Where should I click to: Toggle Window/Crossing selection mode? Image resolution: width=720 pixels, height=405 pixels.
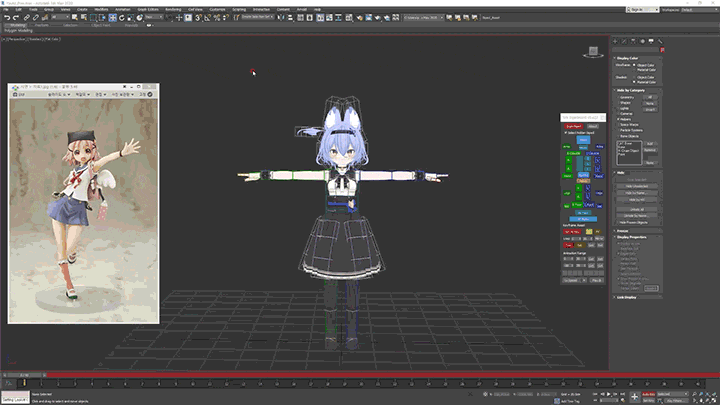[x=102, y=17]
